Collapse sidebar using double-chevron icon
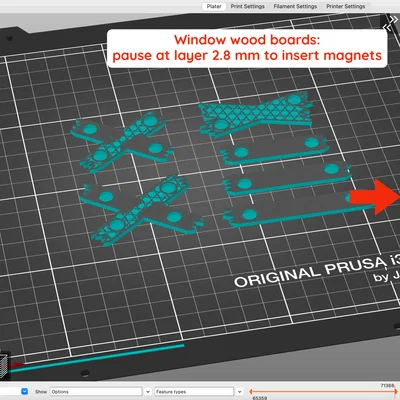400x400 pixels. [390, 23]
